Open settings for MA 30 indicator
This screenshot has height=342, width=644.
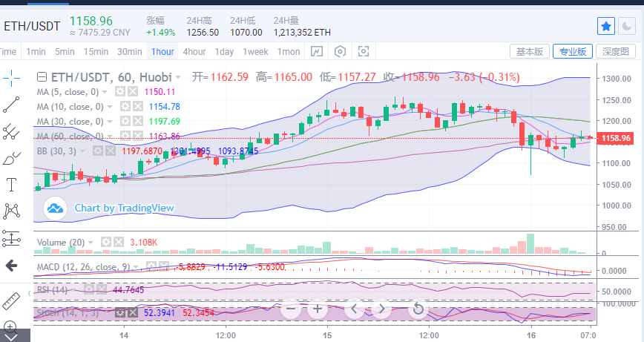pyautogui.click(x=125, y=122)
